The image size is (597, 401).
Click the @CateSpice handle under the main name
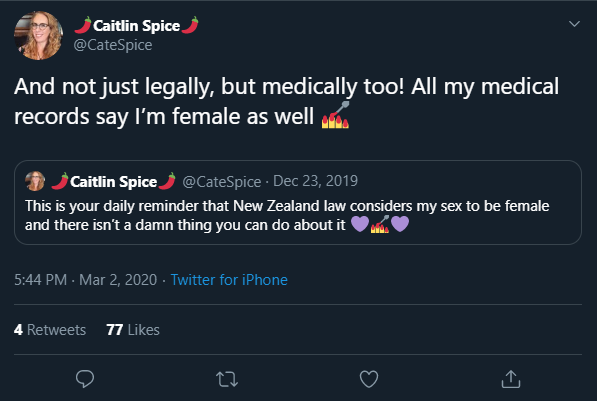113,45
